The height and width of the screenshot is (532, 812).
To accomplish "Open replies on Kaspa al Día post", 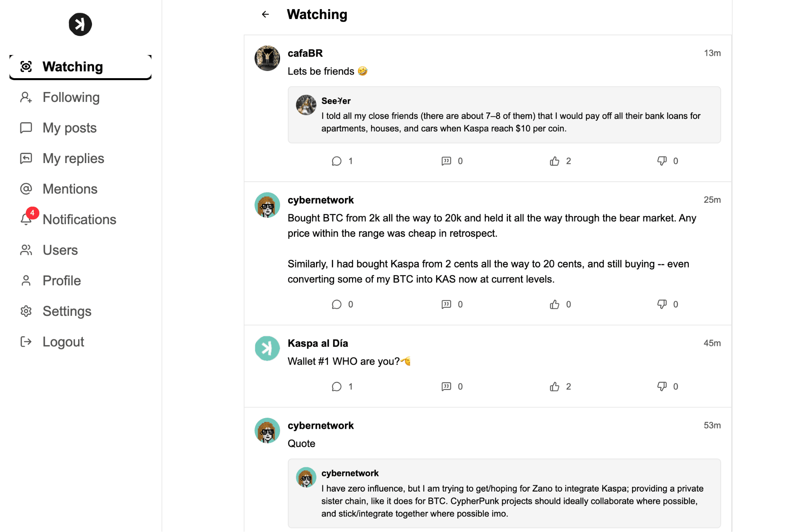I will (x=337, y=387).
